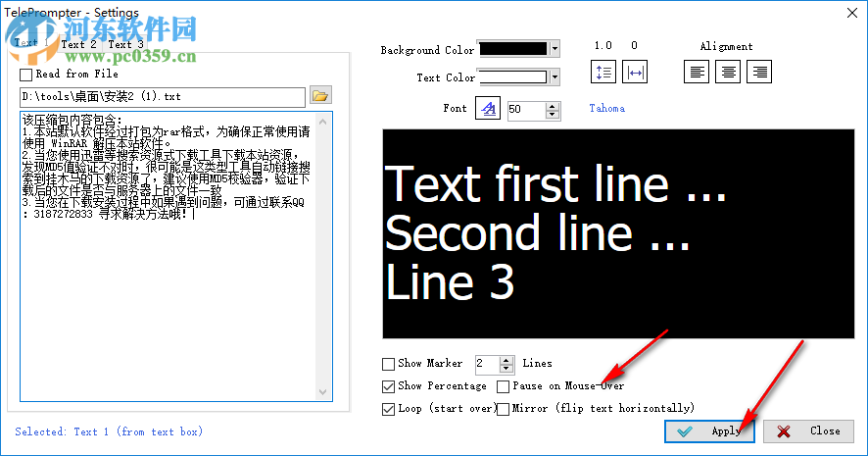Click the character spacing width icon
This screenshot has height=456, width=868.
pyautogui.click(x=635, y=72)
